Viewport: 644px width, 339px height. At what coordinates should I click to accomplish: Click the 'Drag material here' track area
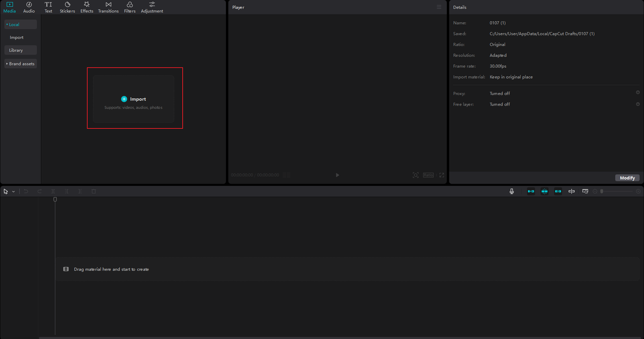point(347,269)
